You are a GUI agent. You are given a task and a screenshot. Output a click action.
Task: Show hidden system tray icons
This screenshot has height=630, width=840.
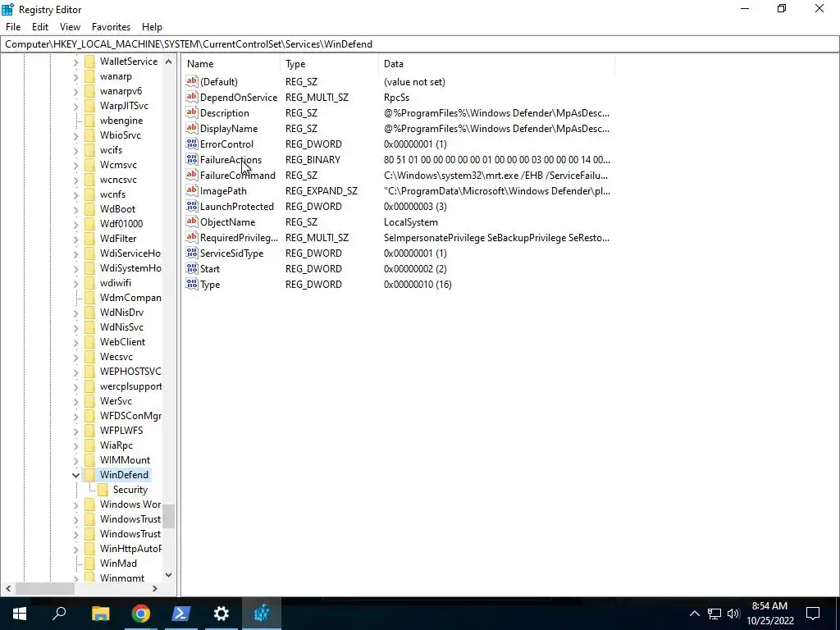(x=694, y=614)
